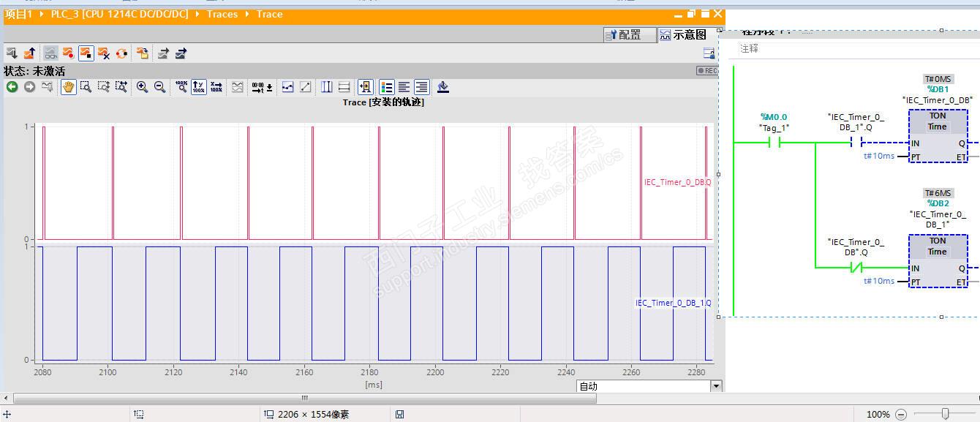Click the delete installed trace icon
Viewport: 980px width, 422px height.
(104, 53)
